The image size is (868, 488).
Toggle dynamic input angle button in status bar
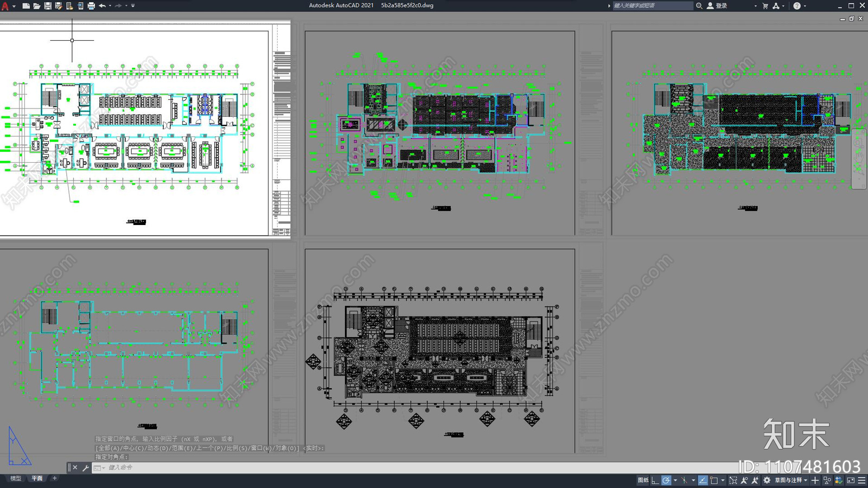point(703,480)
